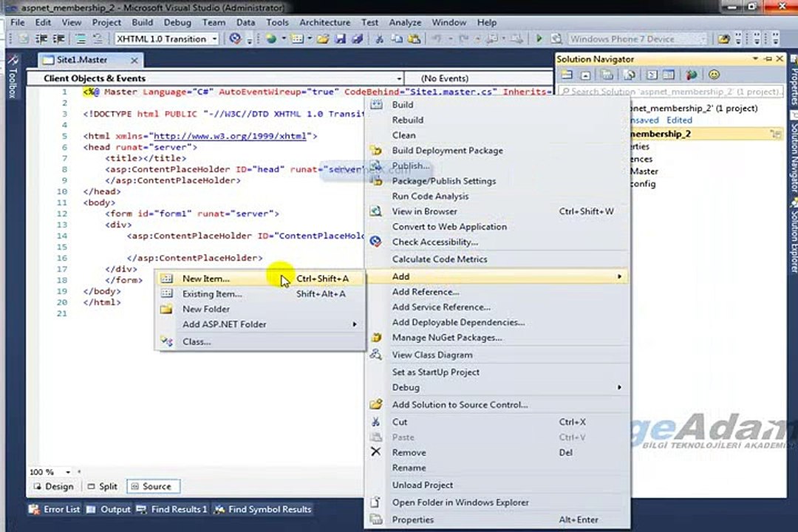Click the Check Accessibility toolbar icon beside XHTML dropdown
The height and width of the screenshot is (532, 798).
235,38
